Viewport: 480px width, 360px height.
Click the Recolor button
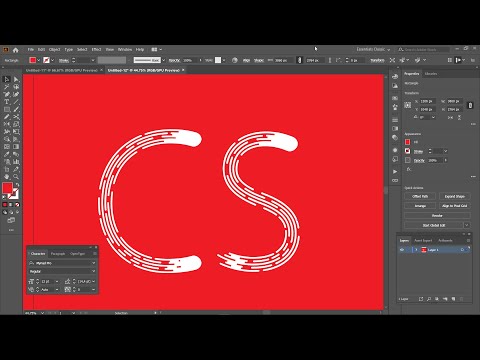[x=437, y=216]
